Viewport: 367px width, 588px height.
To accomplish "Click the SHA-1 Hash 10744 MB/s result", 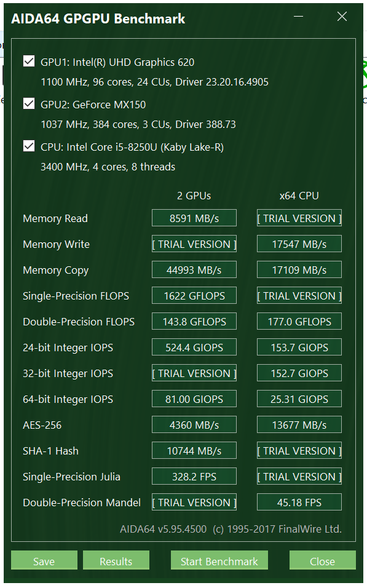I will [194, 450].
